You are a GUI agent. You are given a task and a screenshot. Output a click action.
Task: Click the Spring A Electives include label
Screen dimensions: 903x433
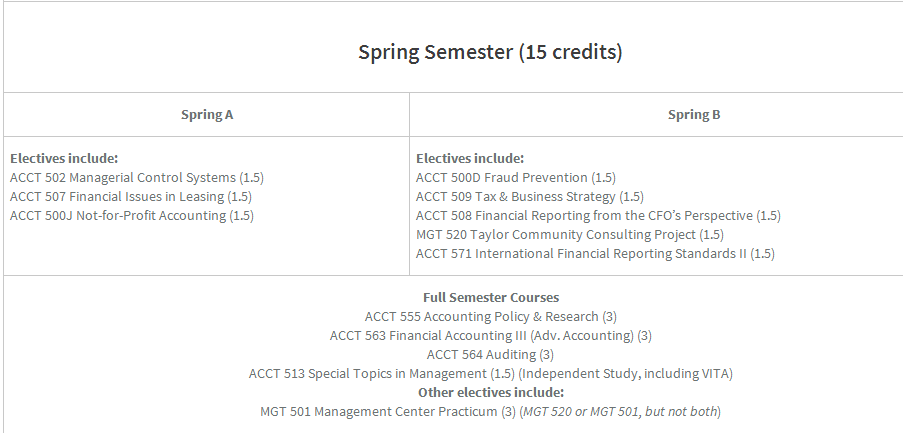[x=64, y=158]
